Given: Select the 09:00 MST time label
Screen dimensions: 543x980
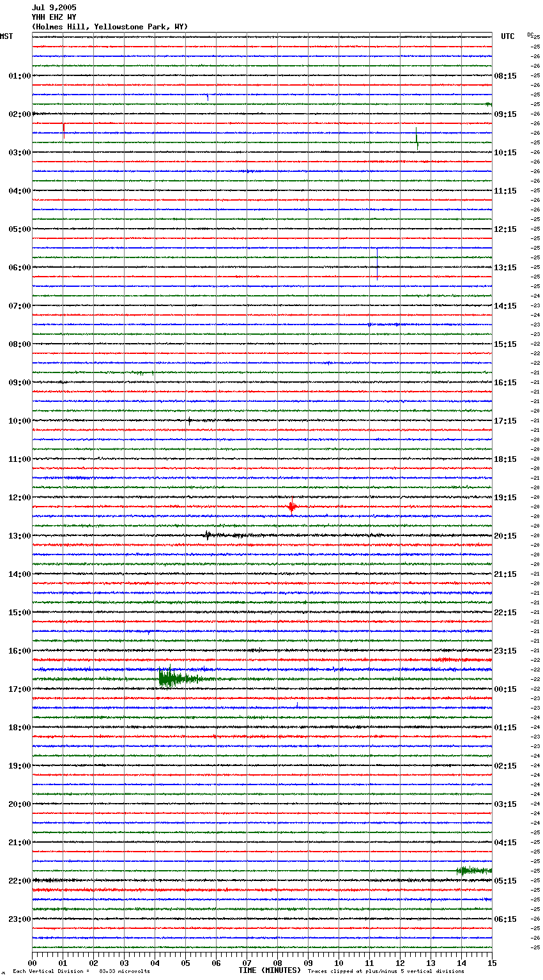Looking at the screenshot, I should [x=20, y=383].
